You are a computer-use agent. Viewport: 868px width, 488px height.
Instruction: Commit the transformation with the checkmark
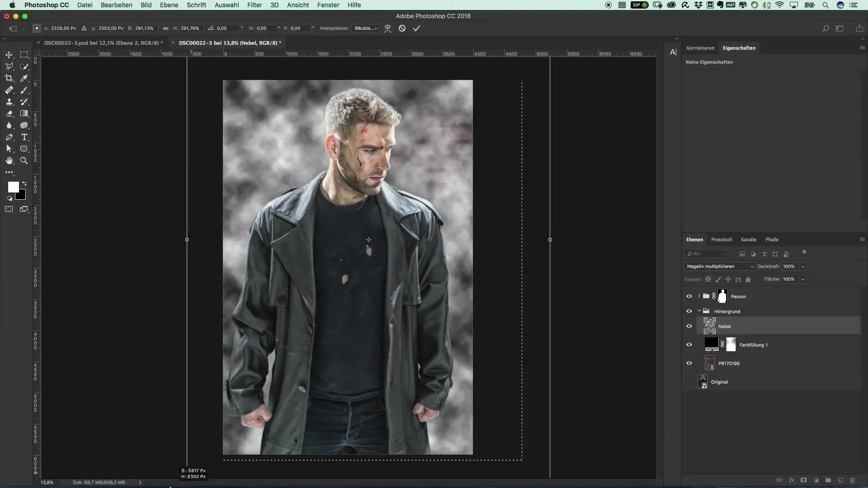[x=416, y=28]
